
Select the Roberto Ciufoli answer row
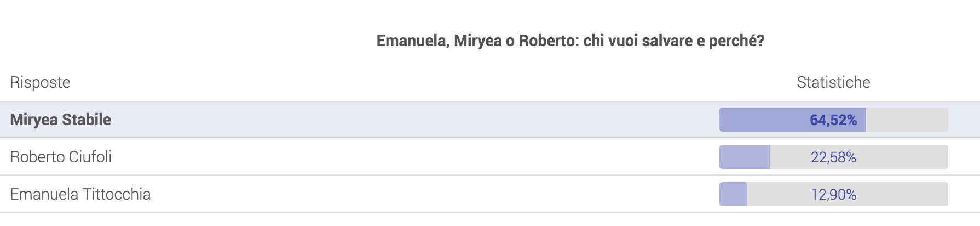pyautogui.click(x=490, y=157)
